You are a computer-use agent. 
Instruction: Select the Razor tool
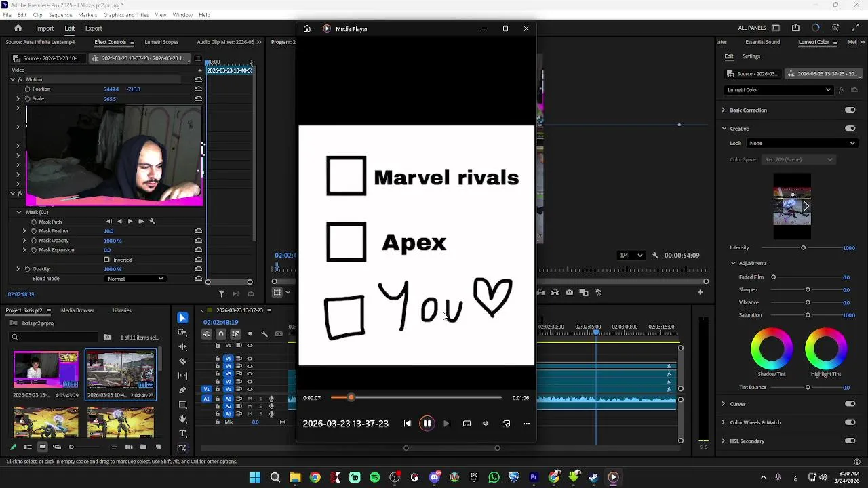click(182, 361)
